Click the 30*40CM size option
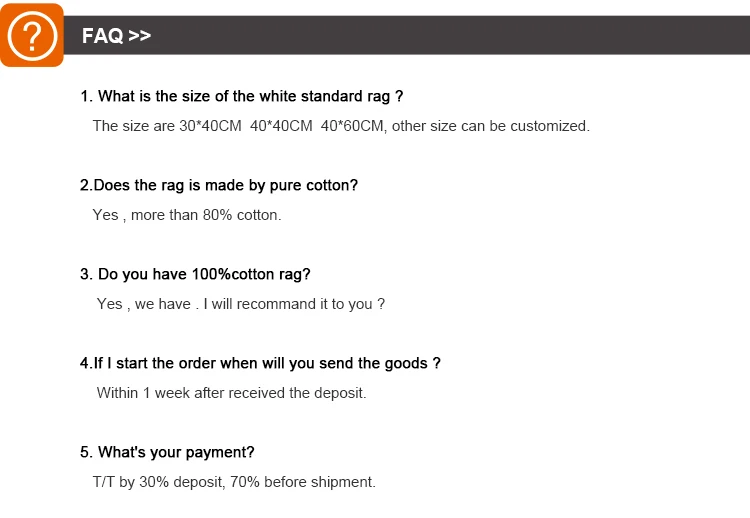This screenshot has height=518, width=750. (210, 126)
